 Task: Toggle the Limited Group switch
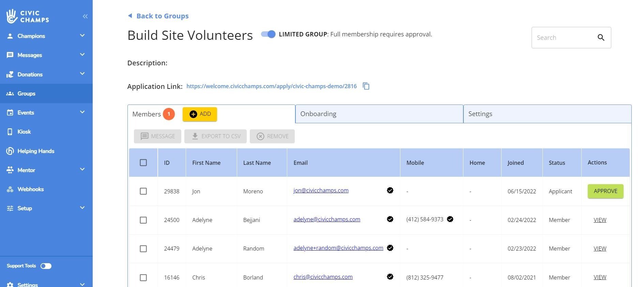click(268, 34)
